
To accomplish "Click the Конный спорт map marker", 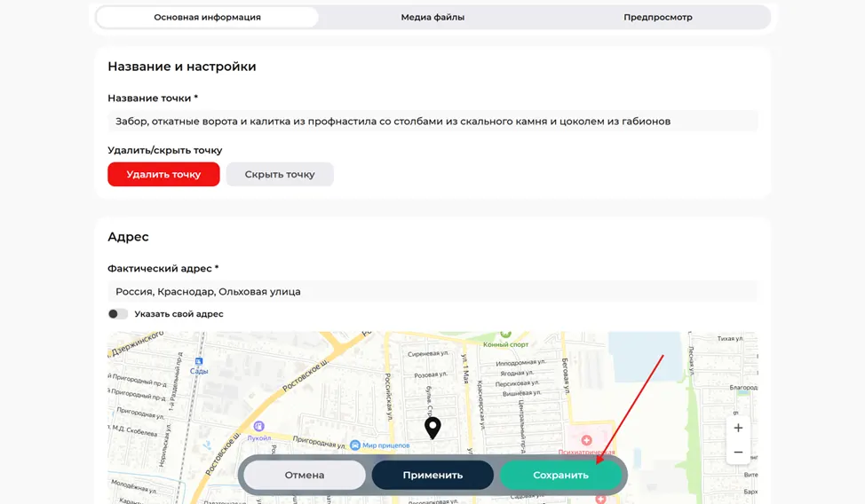I will tap(505, 335).
